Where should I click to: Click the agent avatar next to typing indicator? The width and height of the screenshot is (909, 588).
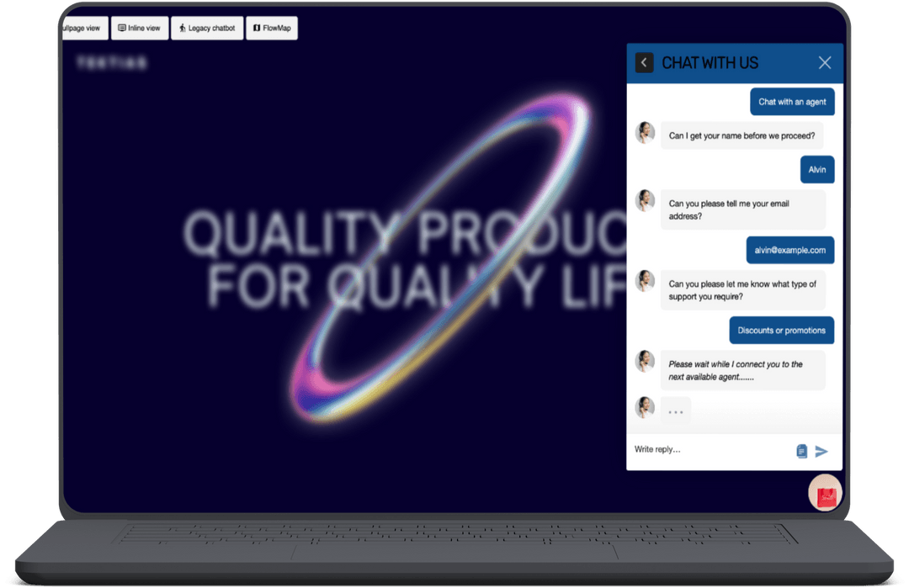point(645,407)
